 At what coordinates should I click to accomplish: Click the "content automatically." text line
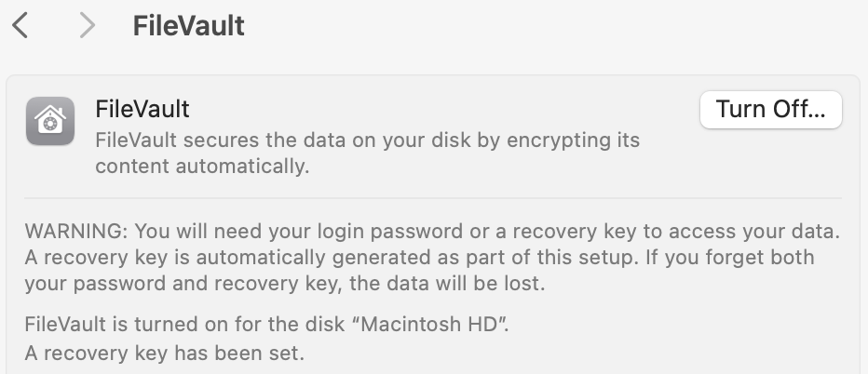pyautogui.click(x=201, y=167)
